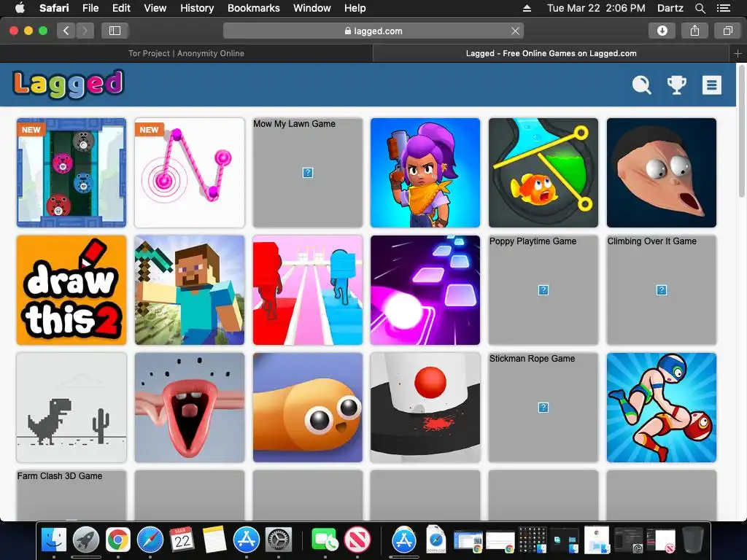Image resolution: width=747 pixels, height=560 pixels.
Task: Open Calendar showing 22 in dock
Action: point(182,540)
